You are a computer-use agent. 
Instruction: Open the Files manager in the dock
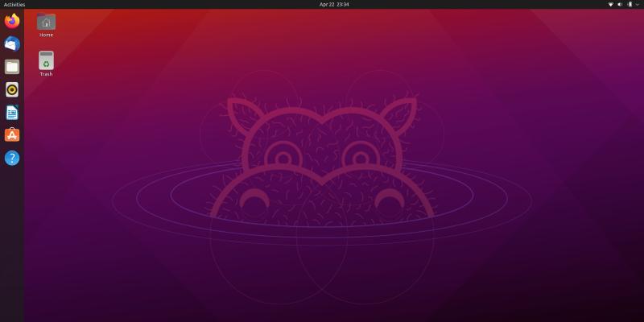point(12,67)
